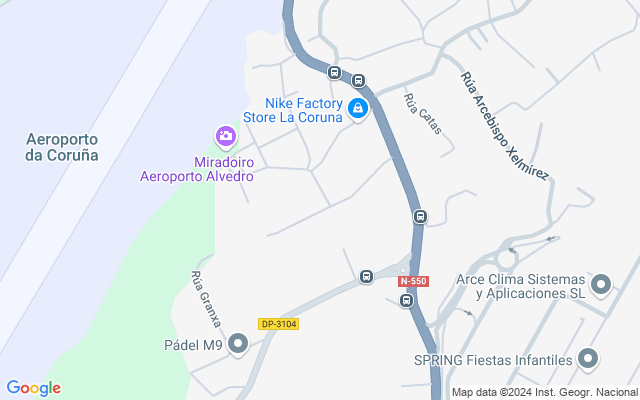Screen dimensions: 640x400
Task: Select the bus stop on the DP-3104 road
Action: point(367,276)
